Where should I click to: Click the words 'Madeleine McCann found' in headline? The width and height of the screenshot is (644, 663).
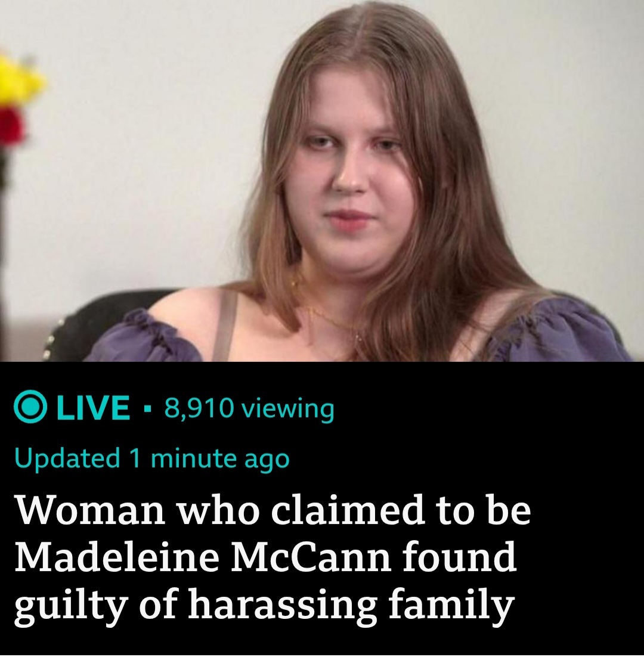tap(265, 557)
